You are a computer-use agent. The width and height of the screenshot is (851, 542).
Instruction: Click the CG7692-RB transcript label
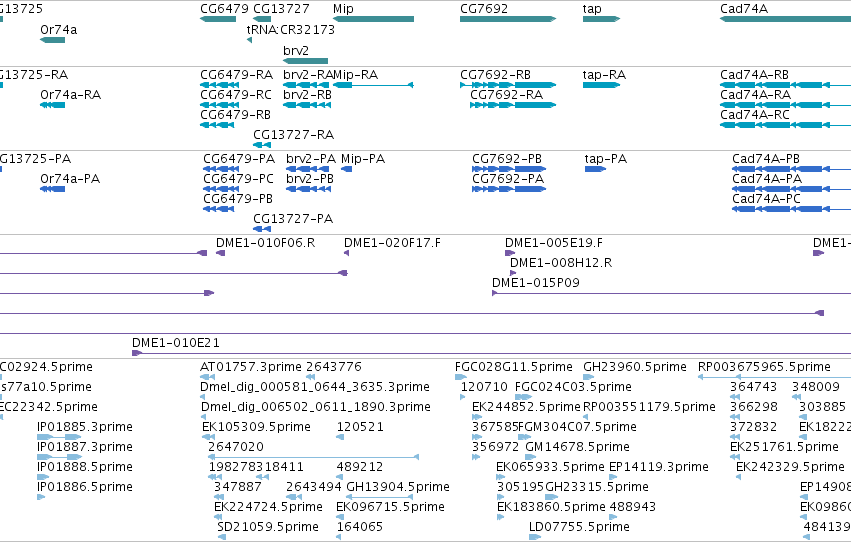click(x=496, y=74)
